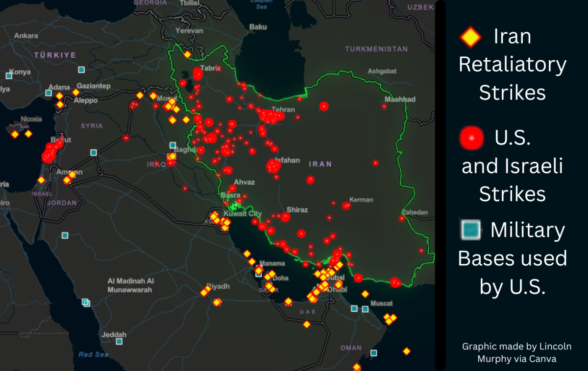Click the Ashgabat city label
Image resolution: width=588 pixels, height=371 pixels.
382,71
